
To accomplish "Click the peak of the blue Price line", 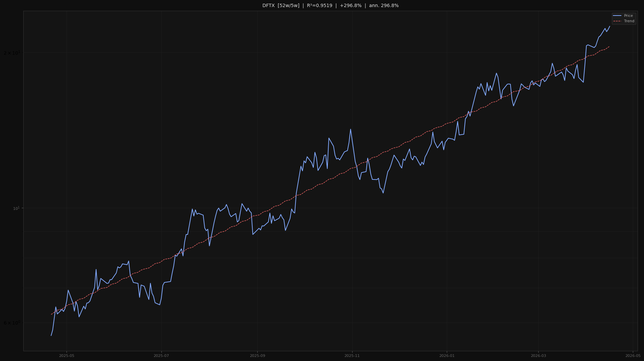I will [610, 25].
